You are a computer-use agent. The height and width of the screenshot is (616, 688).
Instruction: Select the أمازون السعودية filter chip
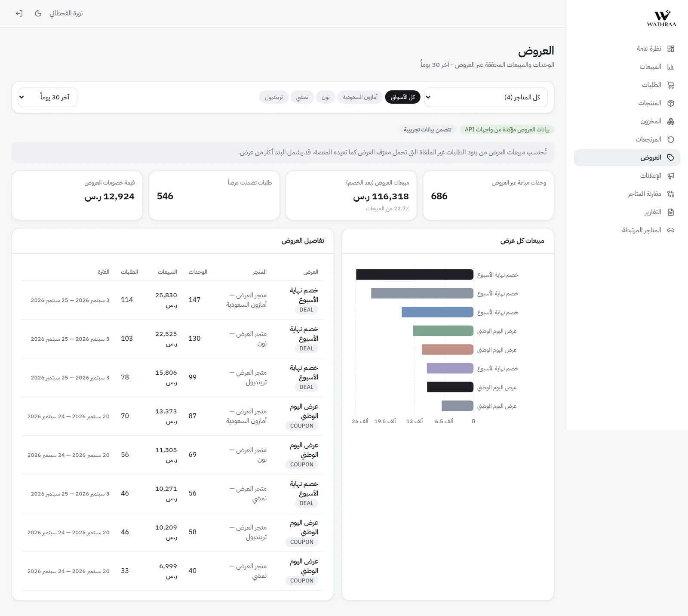[360, 97]
